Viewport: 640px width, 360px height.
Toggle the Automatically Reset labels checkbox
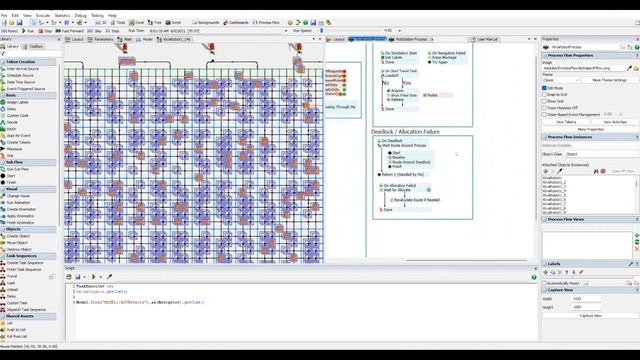tap(544, 283)
